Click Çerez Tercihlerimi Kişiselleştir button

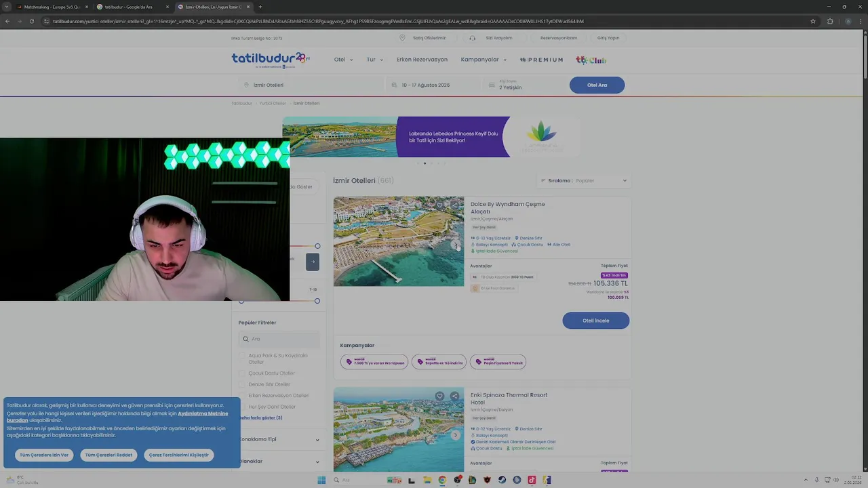coord(179,455)
